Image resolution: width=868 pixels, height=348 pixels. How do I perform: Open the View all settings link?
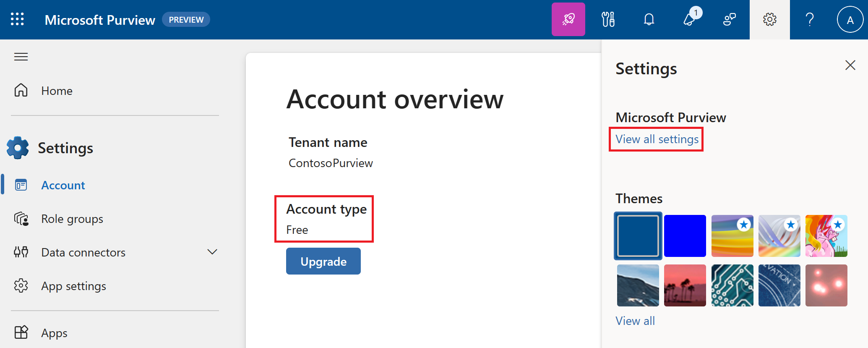click(657, 139)
